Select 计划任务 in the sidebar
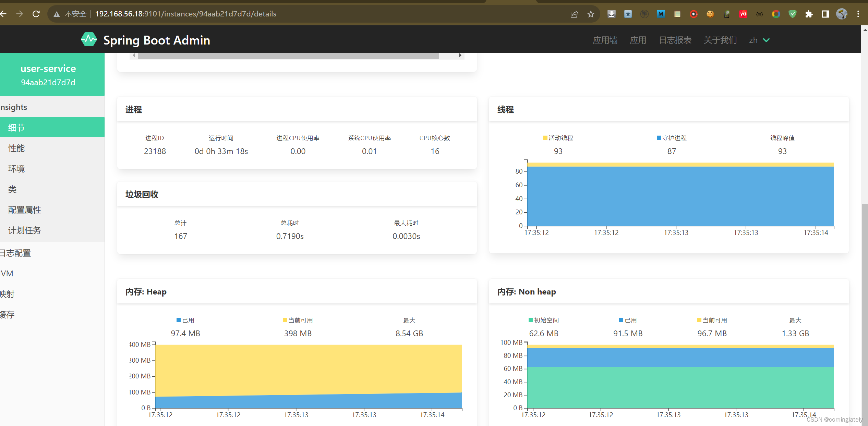Viewport: 868px width, 426px height. click(x=52, y=230)
